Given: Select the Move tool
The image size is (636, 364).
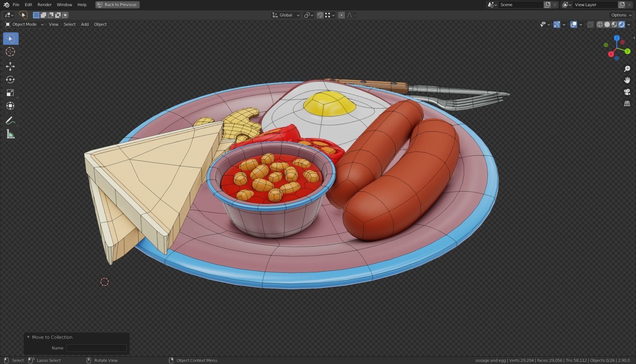Looking at the screenshot, I should tap(11, 66).
